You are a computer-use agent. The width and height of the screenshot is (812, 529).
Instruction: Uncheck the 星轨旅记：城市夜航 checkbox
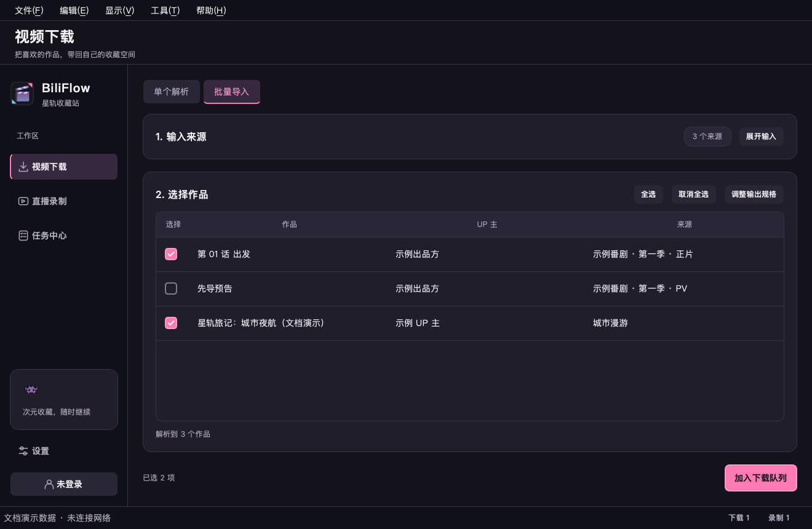point(171,323)
